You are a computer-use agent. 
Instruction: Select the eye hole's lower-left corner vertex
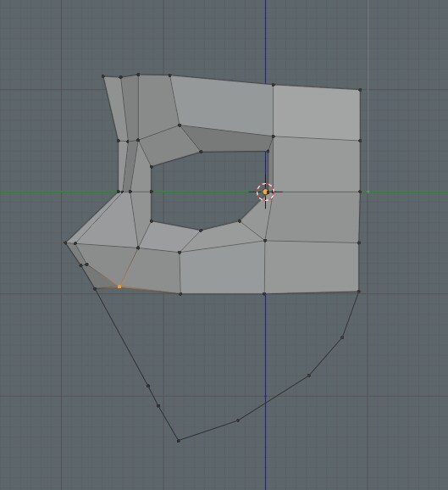coord(152,221)
